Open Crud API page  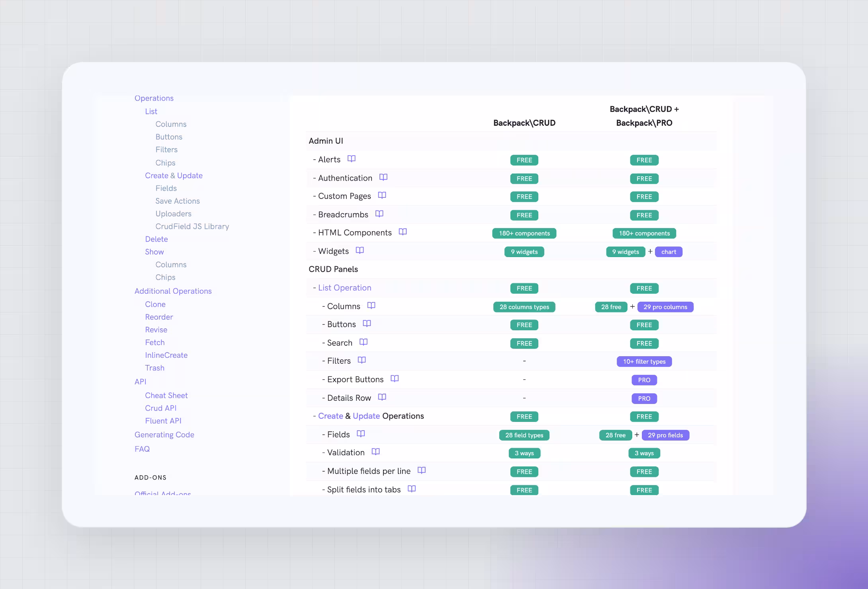pos(161,408)
